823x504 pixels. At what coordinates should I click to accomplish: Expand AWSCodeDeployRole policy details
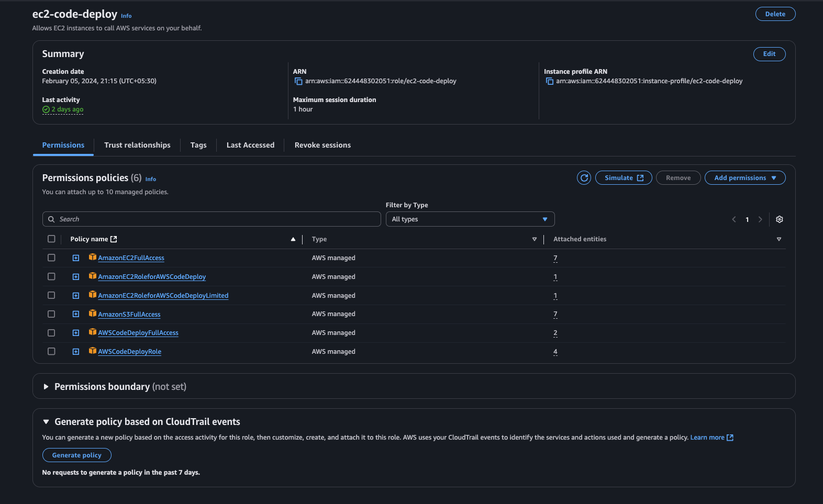click(x=76, y=352)
